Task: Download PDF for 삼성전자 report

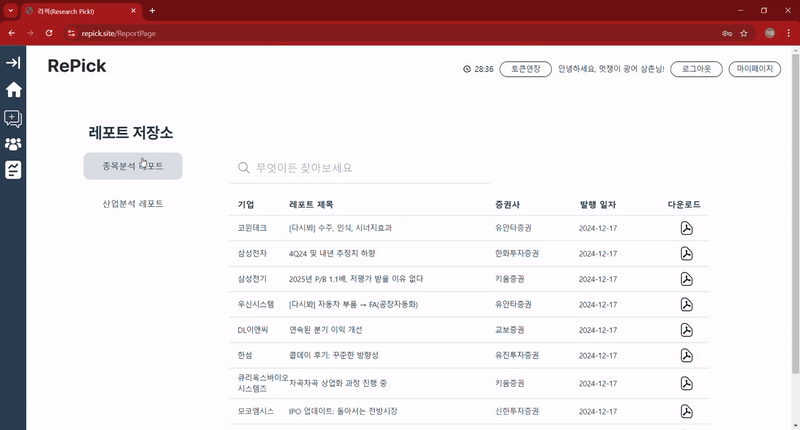Action: [686, 254]
